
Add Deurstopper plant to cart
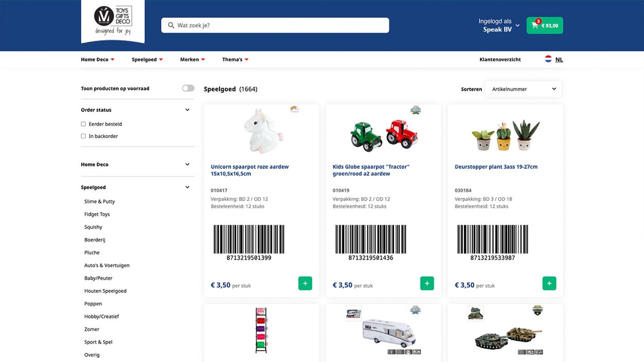coord(549,283)
